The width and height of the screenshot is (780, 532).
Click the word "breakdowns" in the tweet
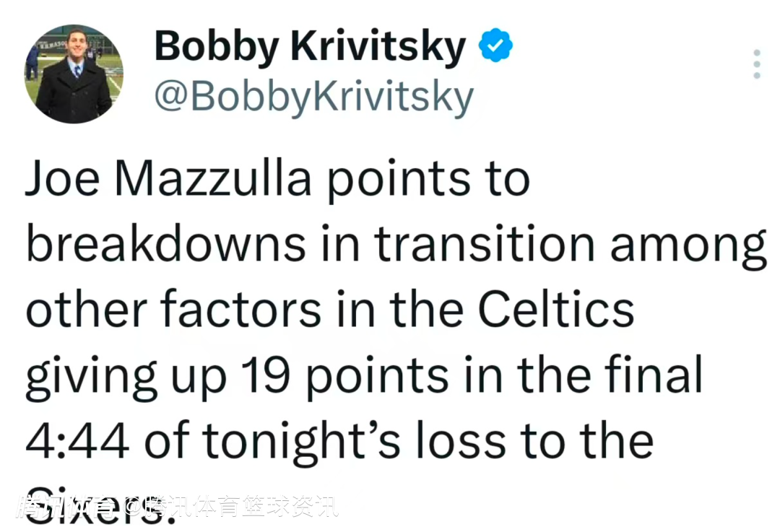(x=166, y=244)
